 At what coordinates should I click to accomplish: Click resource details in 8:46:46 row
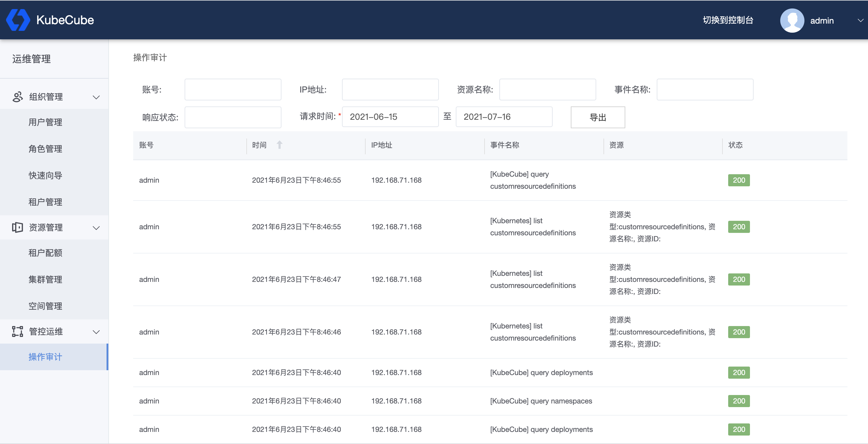click(662, 332)
